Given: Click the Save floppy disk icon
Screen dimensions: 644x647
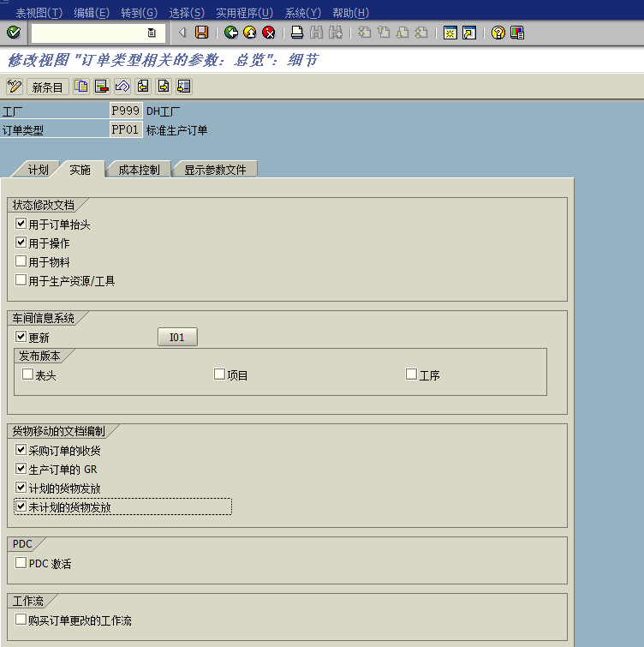Looking at the screenshot, I should pyautogui.click(x=201, y=33).
